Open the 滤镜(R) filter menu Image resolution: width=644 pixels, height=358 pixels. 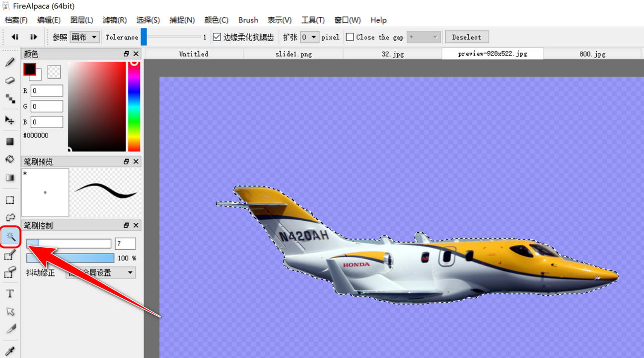[x=115, y=20]
